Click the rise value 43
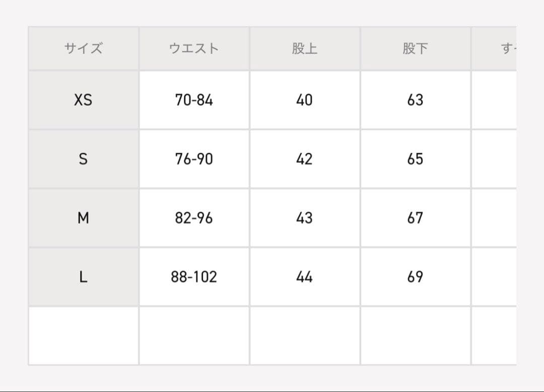544x392 pixels. click(304, 218)
